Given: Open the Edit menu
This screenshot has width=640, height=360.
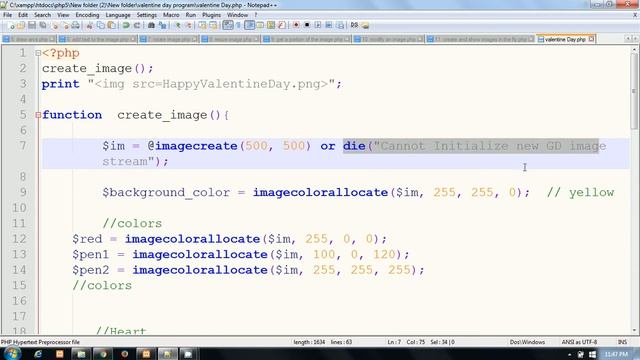Looking at the screenshot, I should click(23, 15).
